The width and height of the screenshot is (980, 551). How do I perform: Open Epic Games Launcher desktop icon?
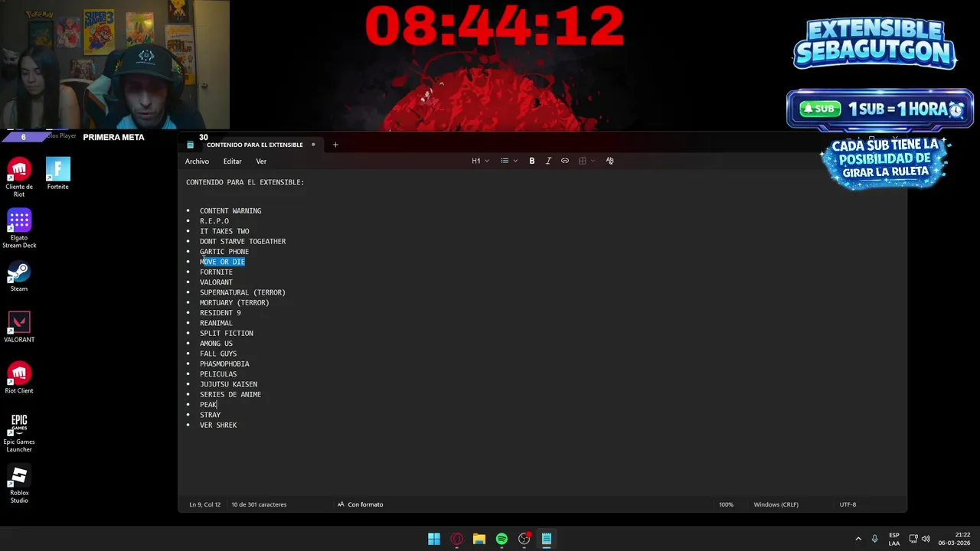click(x=19, y=432)
